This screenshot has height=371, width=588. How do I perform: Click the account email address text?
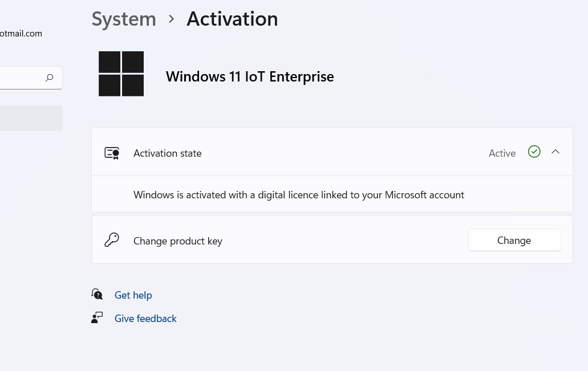[x=21, y=34]
